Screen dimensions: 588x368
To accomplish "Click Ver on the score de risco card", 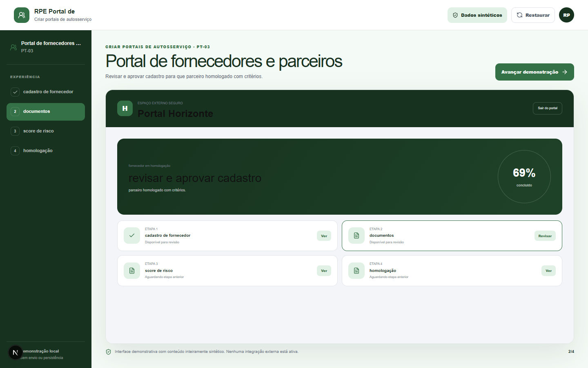I will 324,271.
